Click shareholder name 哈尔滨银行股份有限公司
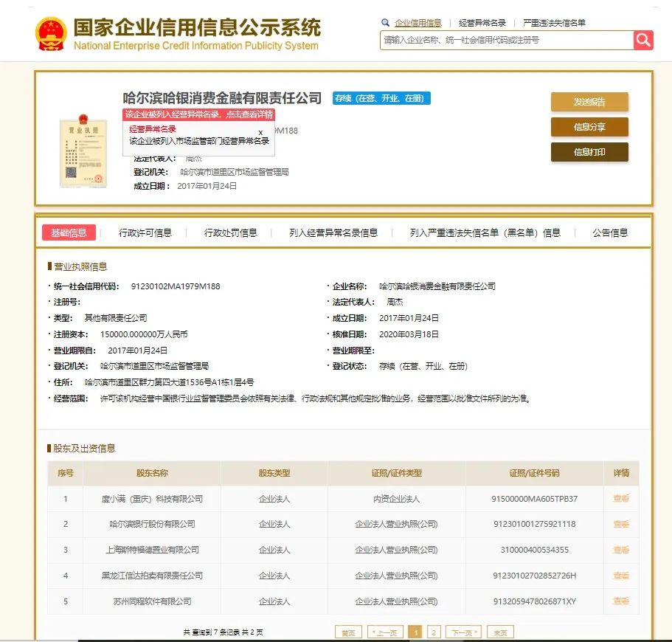The image size is (672, 642). tap(152, 524)
